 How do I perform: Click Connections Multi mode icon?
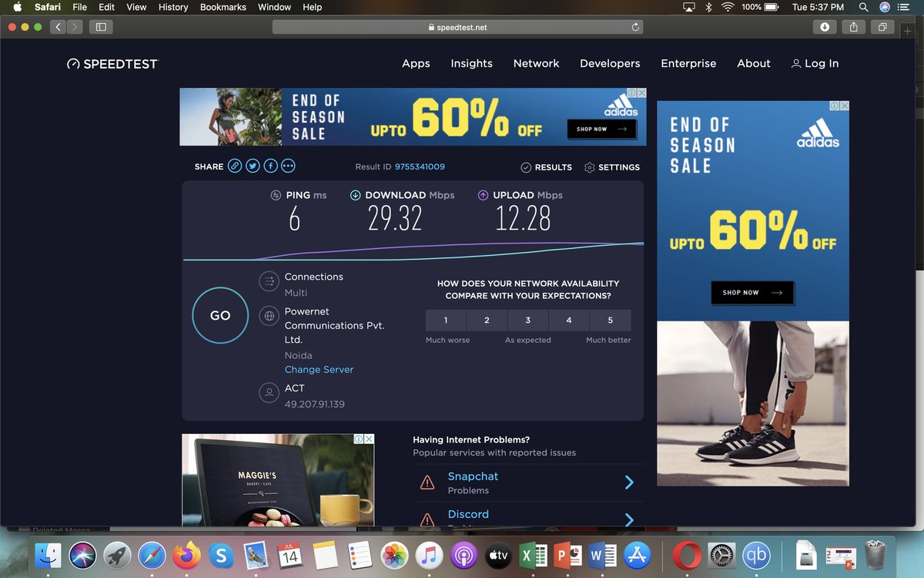[269, 282]
